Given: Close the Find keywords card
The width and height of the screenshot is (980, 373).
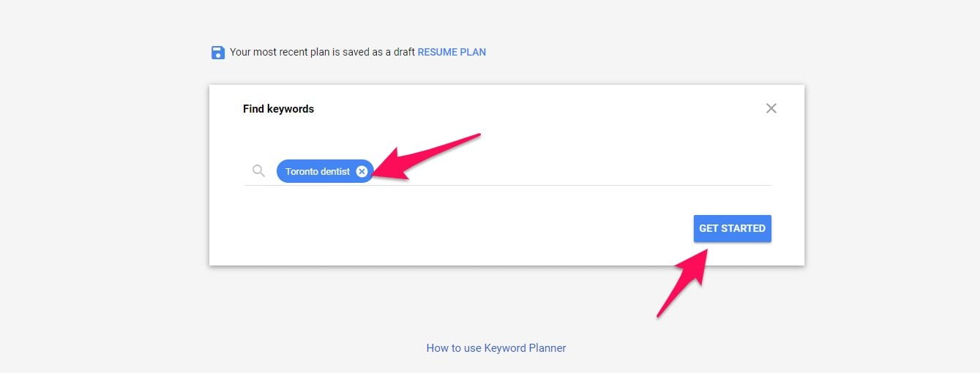Looking at the screenshot, I should point(771,108).
